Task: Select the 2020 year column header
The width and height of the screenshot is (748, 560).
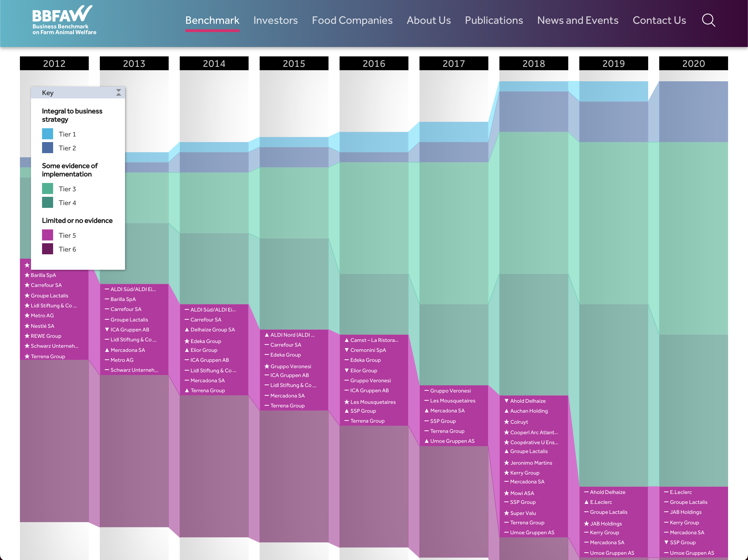Action: (693, 64)
